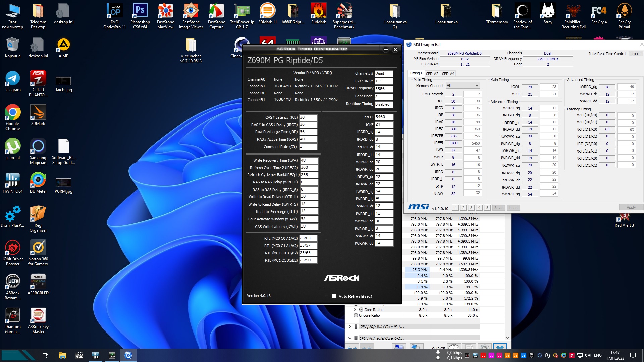The width and height of the screenshot is (644, 362).
Task: Click the Apply button in MSI Dragon Ball
Action: 631,207
